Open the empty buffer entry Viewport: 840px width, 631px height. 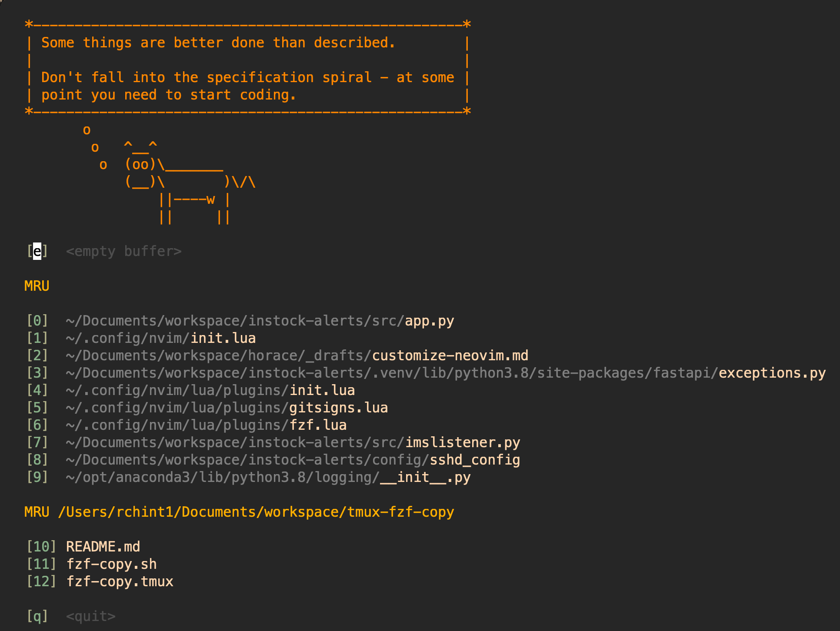pos(104,251)
